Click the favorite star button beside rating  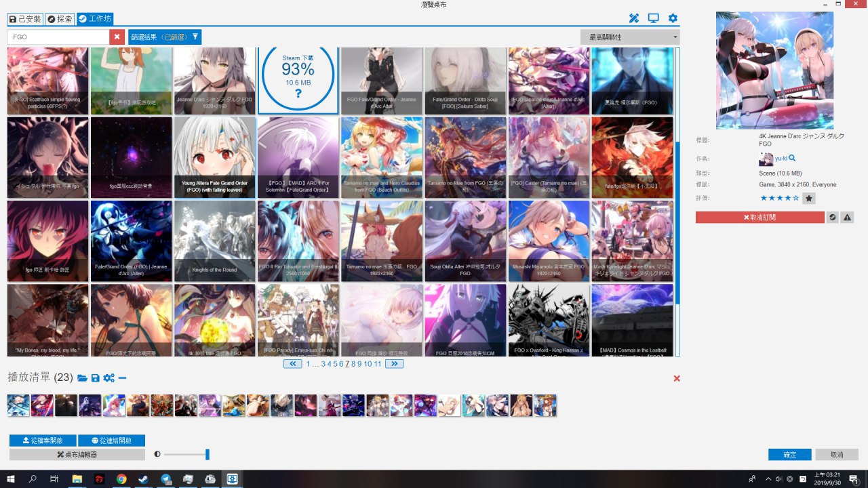click(x=808, y=199)
